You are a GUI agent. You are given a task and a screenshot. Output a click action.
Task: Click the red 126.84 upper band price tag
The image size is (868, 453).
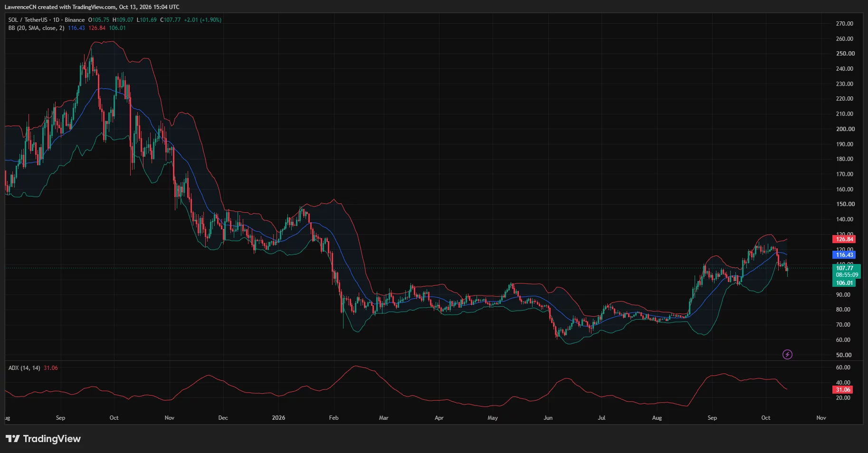pyautogui.click(x=844, y=239)
